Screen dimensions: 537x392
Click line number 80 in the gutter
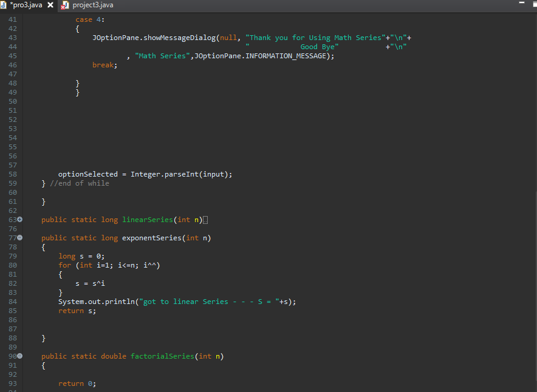[12, 265]
